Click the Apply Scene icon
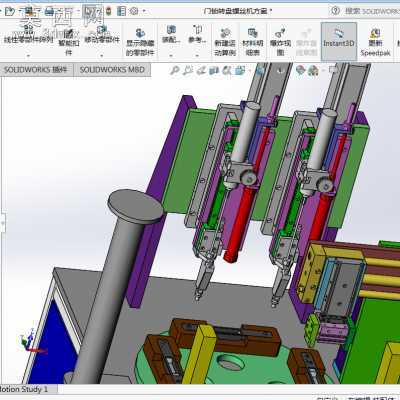This screenshot has height=400, width=400. click(x=313, y=70)
